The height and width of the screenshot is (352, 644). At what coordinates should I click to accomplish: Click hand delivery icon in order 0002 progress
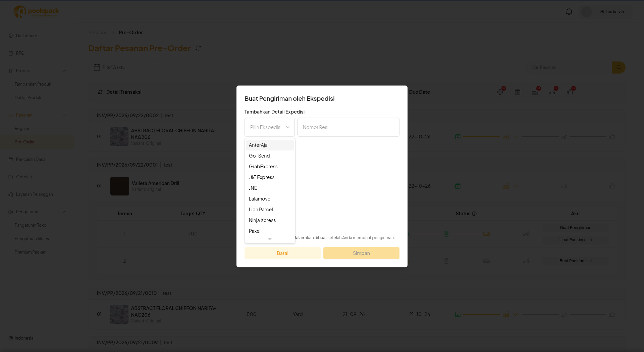[x=564, y=137]
